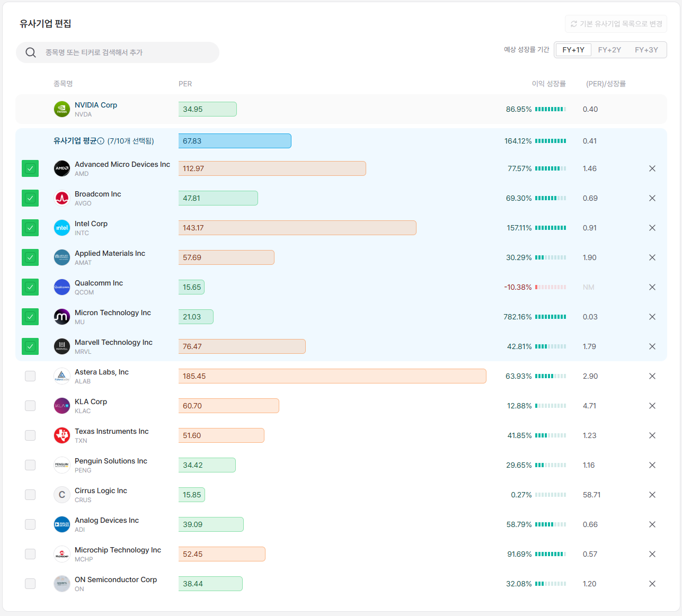The width and height of the screenshot is (682, 616).
Task: Delete ON Semiconductor Corp via X icon
Action: click(652, 584)
